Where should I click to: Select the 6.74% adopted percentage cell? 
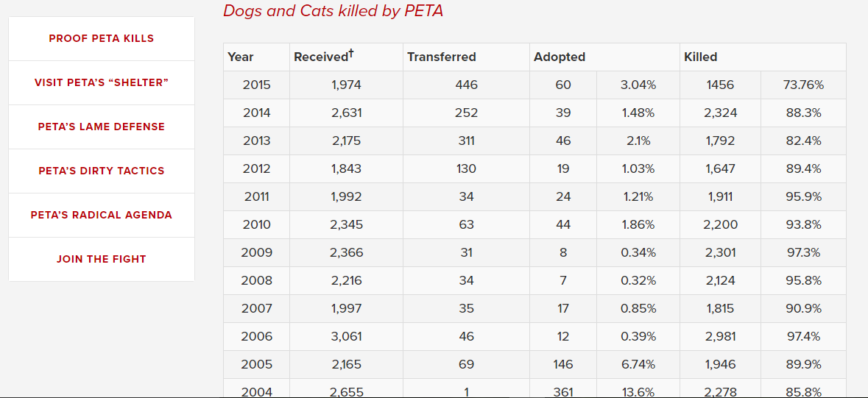pos(638,364)
